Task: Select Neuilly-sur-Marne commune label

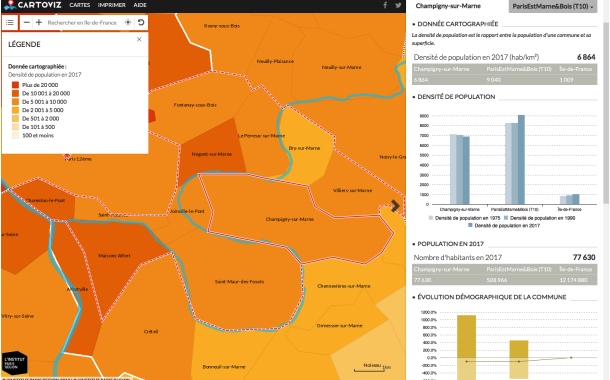Action: pos(341,67)
